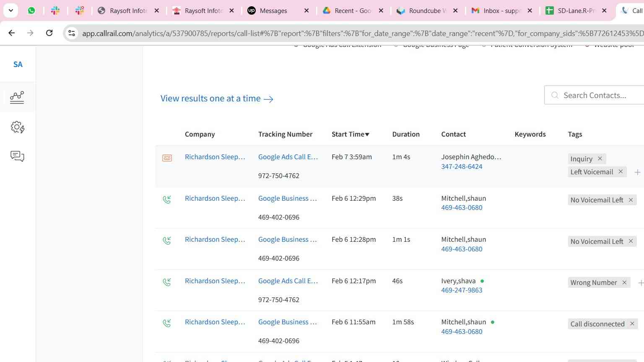The height and width of the screenshot is (362, 644).
Task: Open inbound call icon for Feb 6 12:28pm
Action: (167, 240)
